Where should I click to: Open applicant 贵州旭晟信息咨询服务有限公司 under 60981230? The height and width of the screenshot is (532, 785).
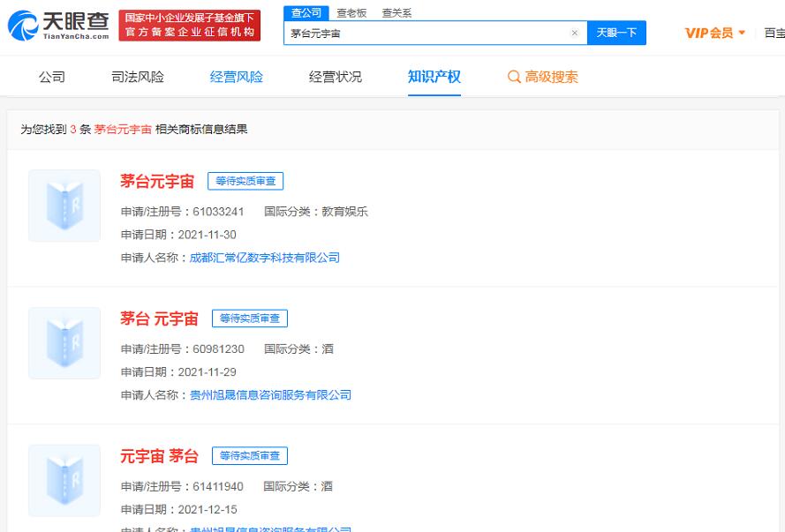(x=270, y=395)
